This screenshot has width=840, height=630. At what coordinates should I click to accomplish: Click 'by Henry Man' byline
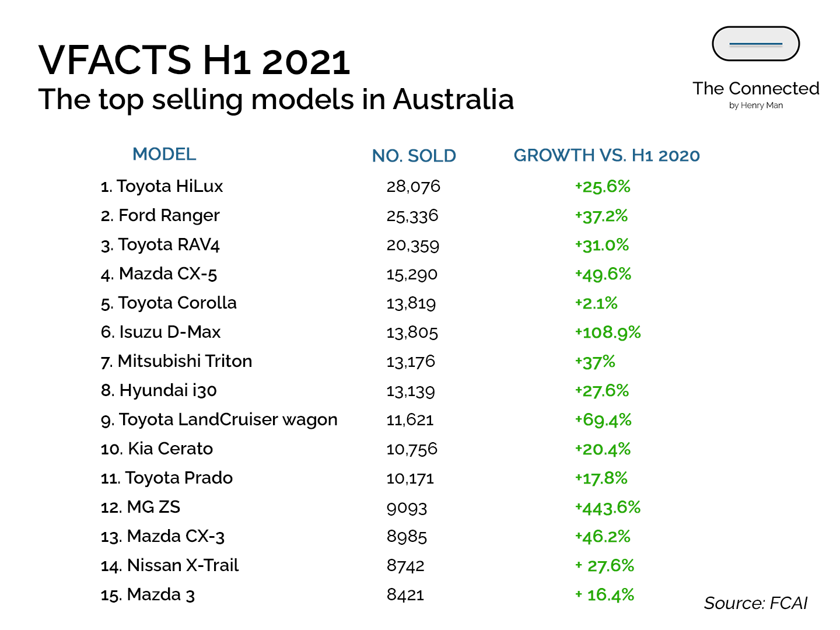755,106
